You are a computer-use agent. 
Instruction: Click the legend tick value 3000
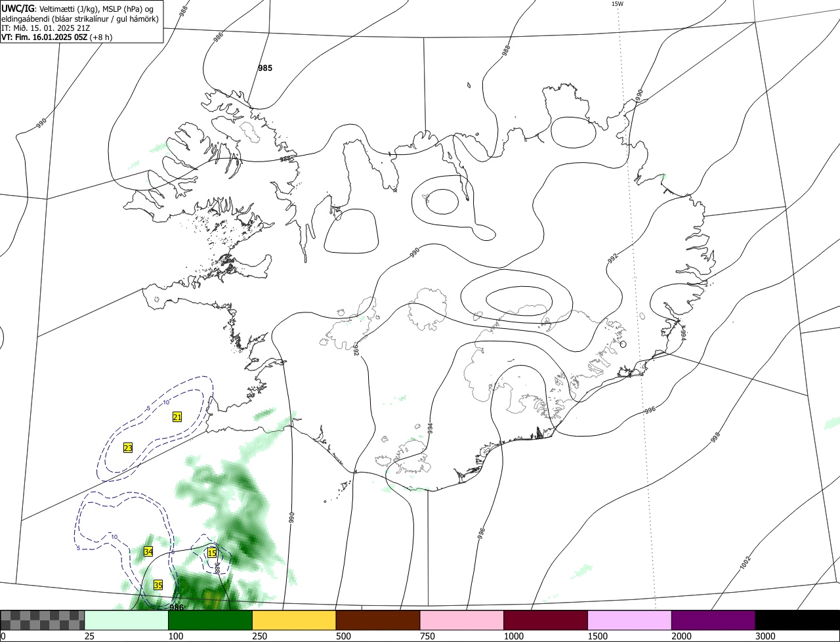(x=765, y=636)
